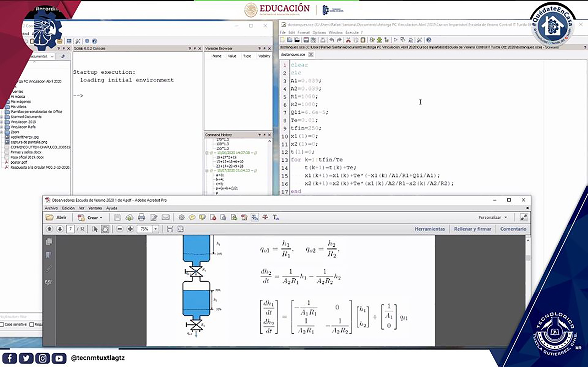Click the envelope email icon in Acrobat
588x367 pixels.
tap(166, 218)
